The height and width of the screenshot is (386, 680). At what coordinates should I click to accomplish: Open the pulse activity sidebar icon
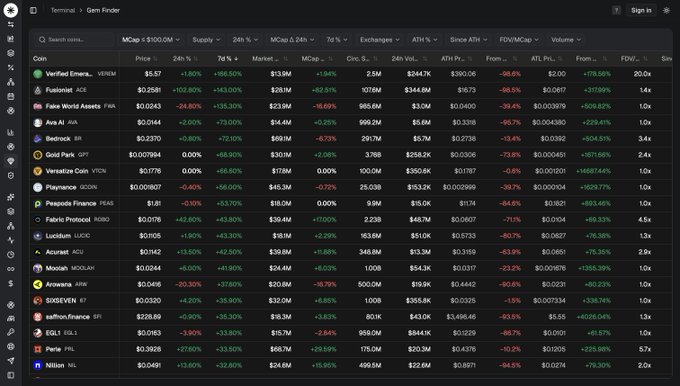(x=10, y=240)
